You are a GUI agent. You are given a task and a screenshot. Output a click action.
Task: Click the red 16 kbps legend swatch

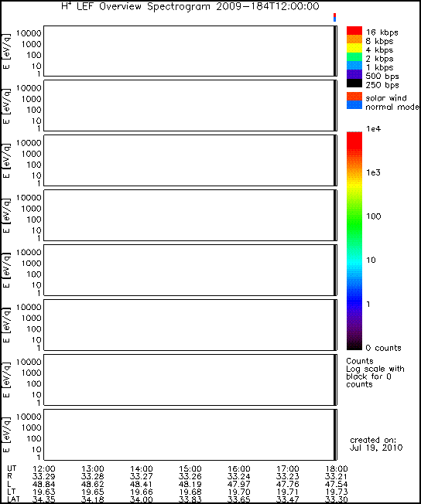click(354, 31)
